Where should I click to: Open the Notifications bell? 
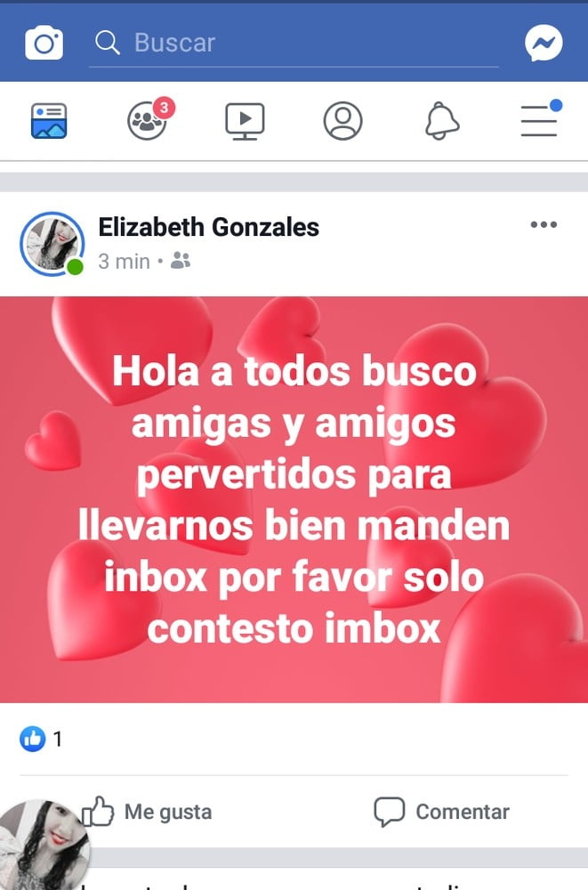(441, 121)
